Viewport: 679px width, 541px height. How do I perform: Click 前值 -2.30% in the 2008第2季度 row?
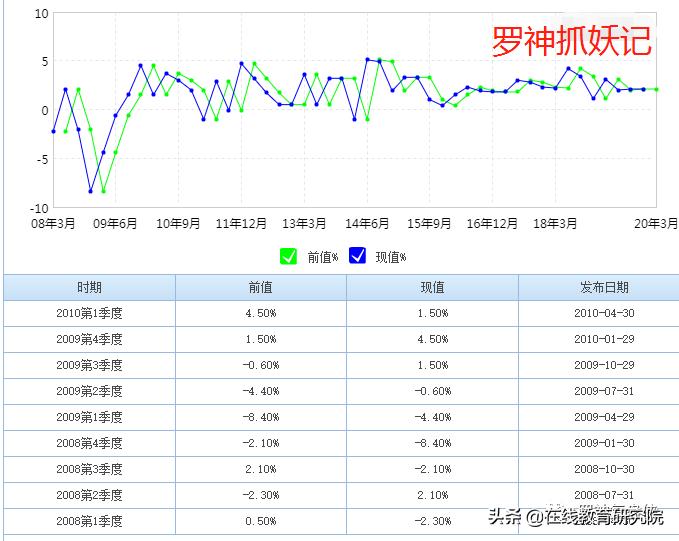(x=261, y=495)
